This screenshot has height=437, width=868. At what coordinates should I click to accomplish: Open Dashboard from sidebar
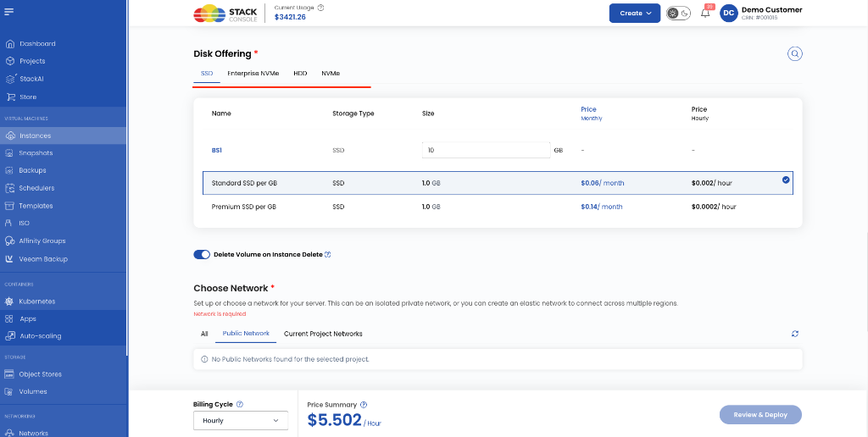coord(37,44)
